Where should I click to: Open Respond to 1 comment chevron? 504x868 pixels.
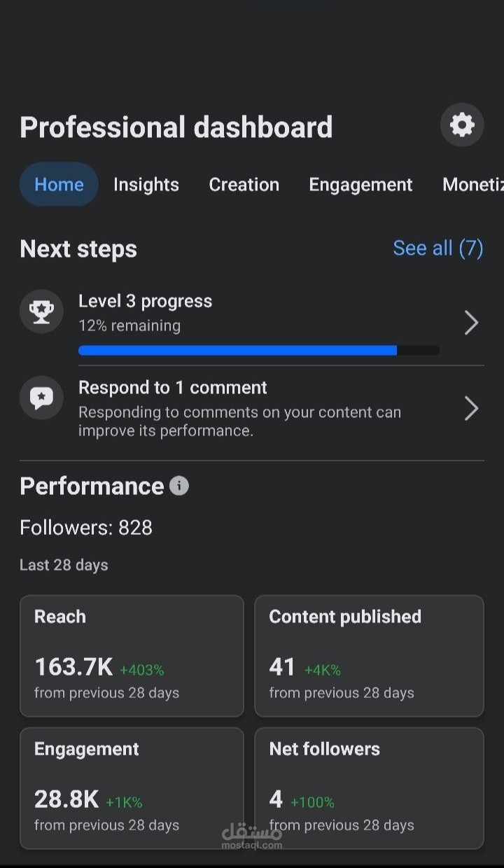coord(471,408)
